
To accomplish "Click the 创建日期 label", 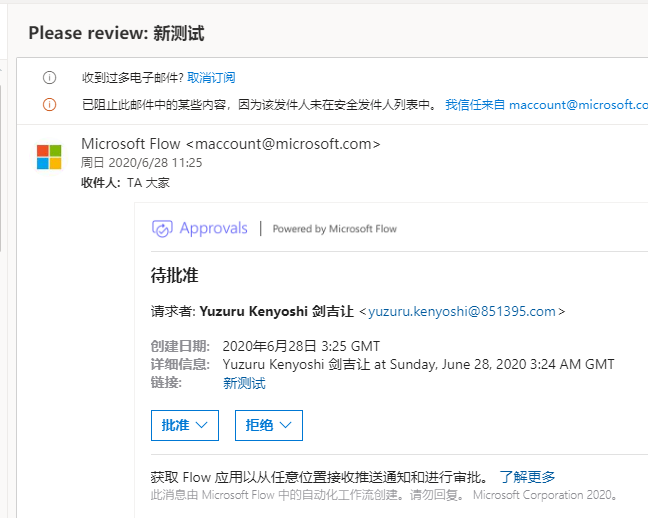I will point(180,346).
